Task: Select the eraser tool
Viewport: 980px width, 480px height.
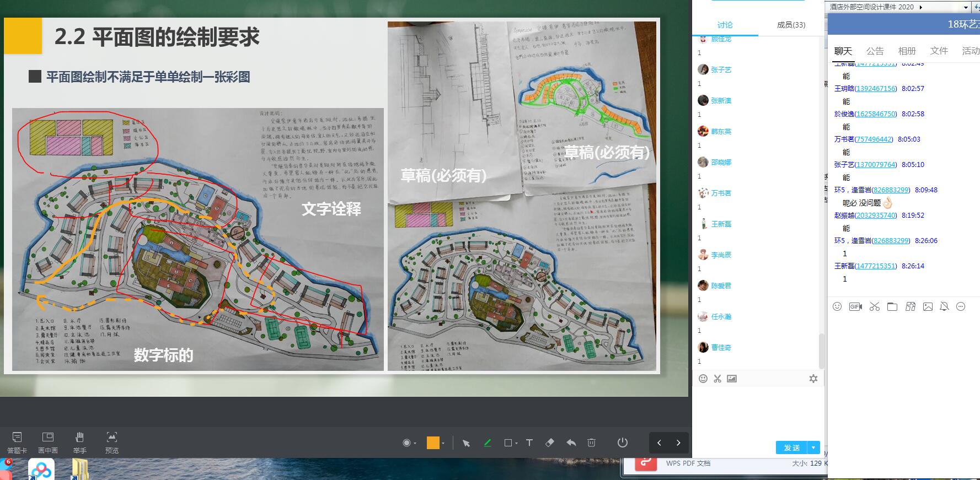Action: click(550, 443)
